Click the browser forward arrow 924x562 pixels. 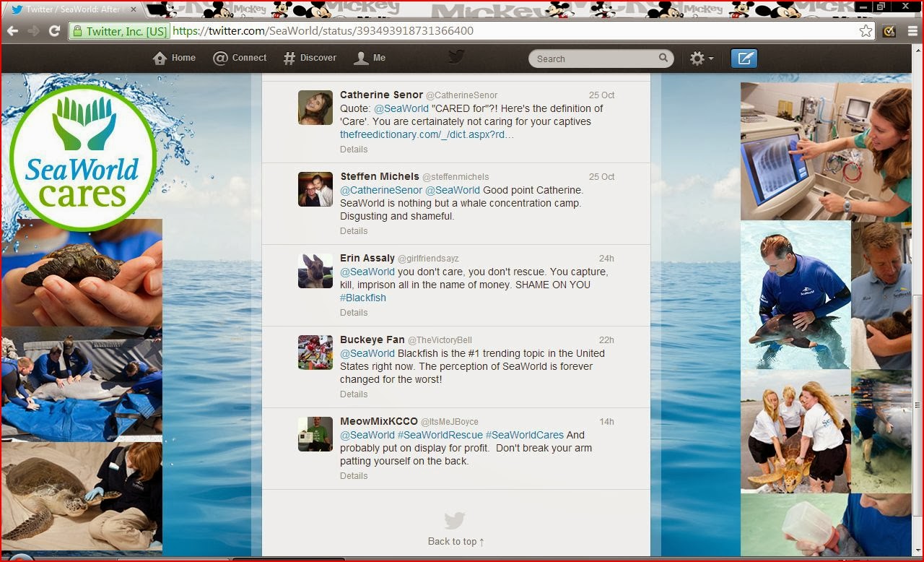point(33,31)
